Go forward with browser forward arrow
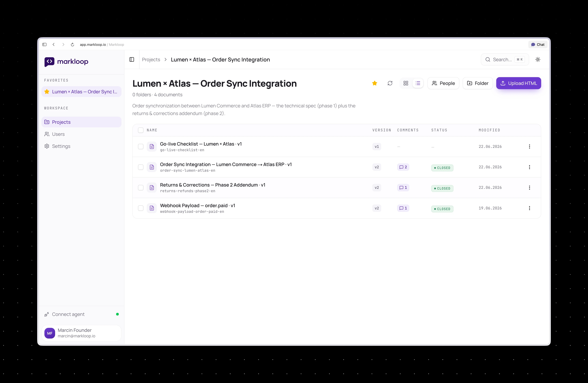Image resolution: width=588 pixels, height=383 pixels. pyautogui.click(x=63, y=45)
